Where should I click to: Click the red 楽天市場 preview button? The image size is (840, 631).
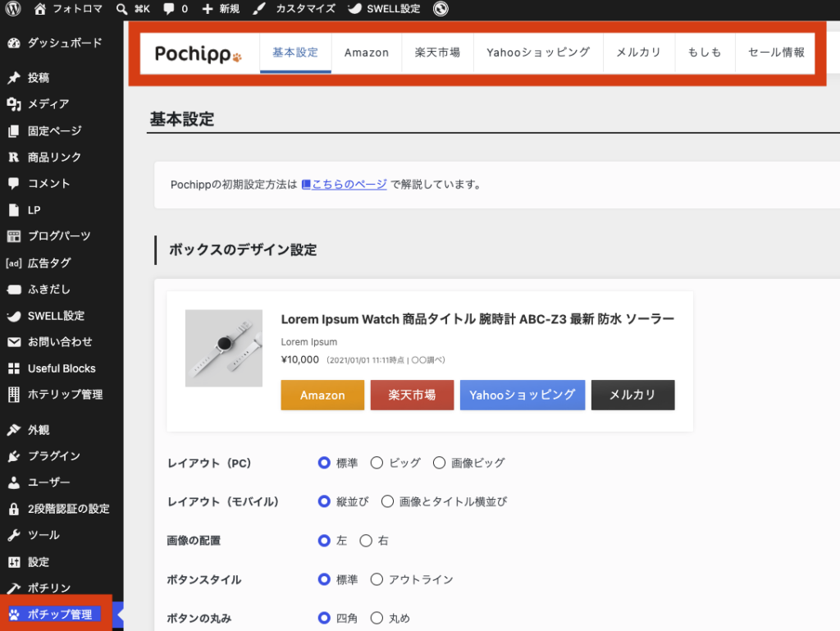tap(412, 396)
